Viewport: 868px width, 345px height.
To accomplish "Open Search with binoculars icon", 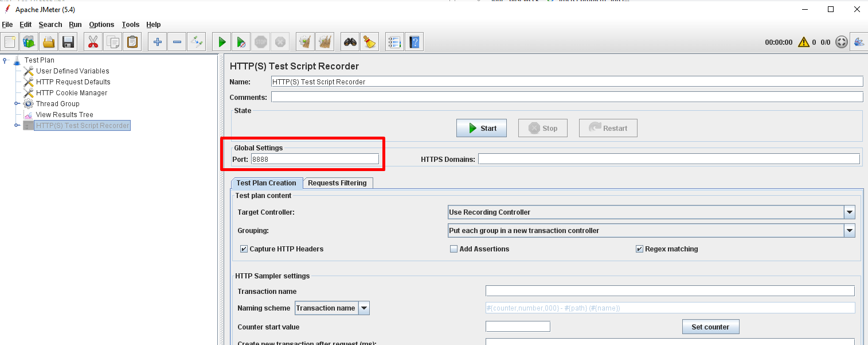I will pyautogui.click(x=350, y=42).
